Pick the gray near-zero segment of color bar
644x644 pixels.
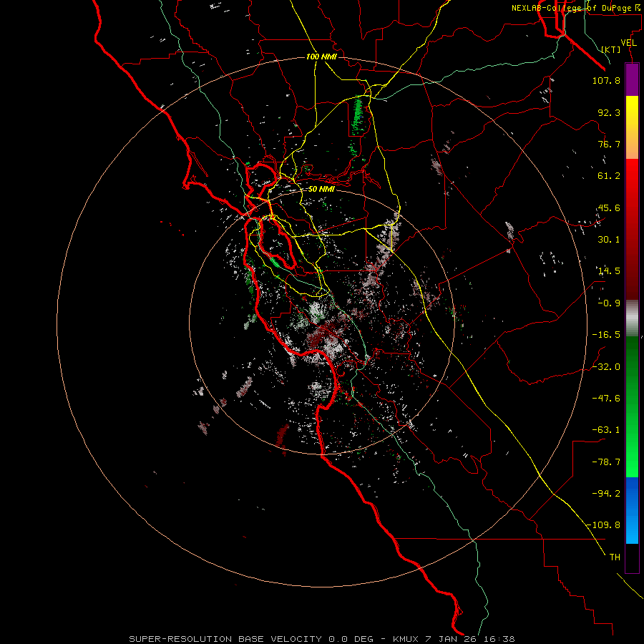(x=632, y=318)
